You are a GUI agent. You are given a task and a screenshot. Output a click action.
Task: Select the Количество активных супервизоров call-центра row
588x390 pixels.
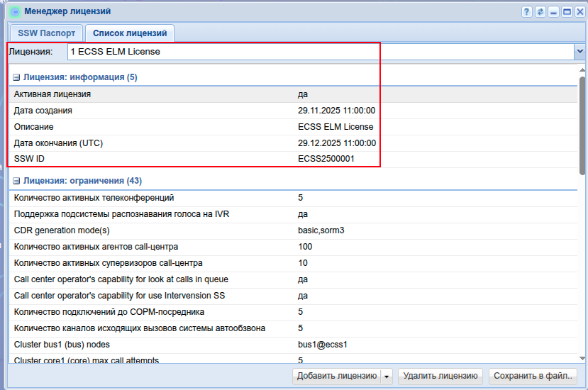pos(293,263)
